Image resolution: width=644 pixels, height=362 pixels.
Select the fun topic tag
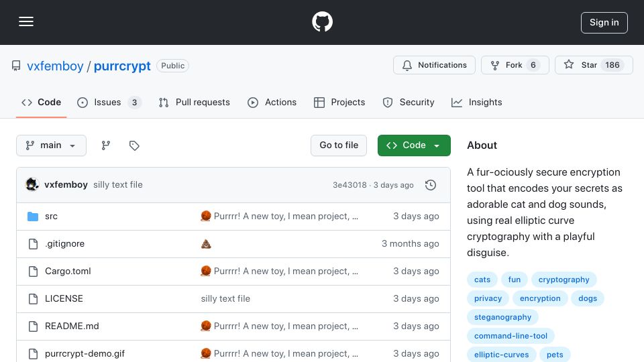click(x=515, y=280)
